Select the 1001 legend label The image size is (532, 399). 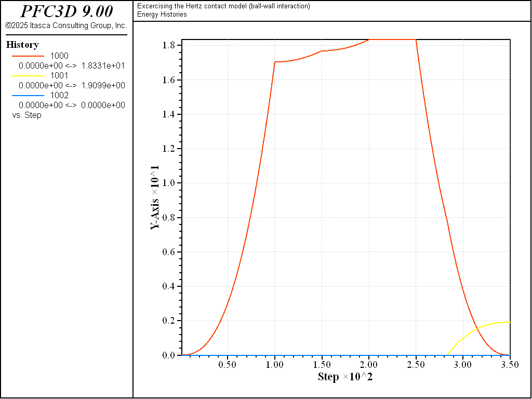tap(59, 76)
